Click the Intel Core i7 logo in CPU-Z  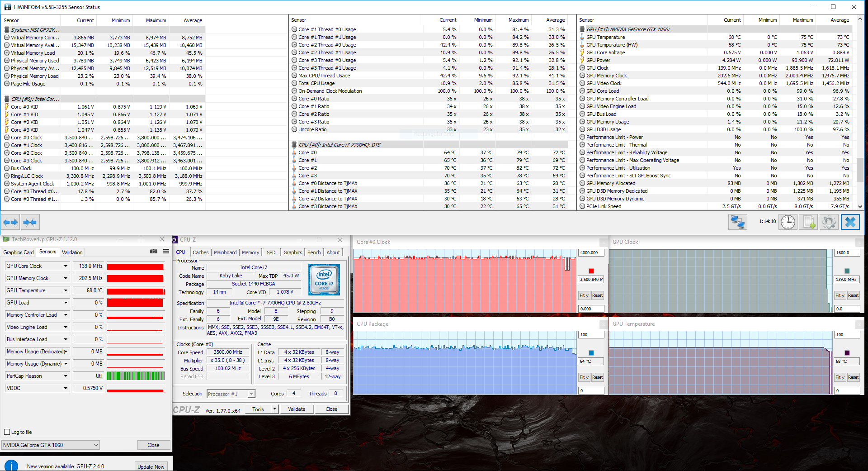[324, 280]
